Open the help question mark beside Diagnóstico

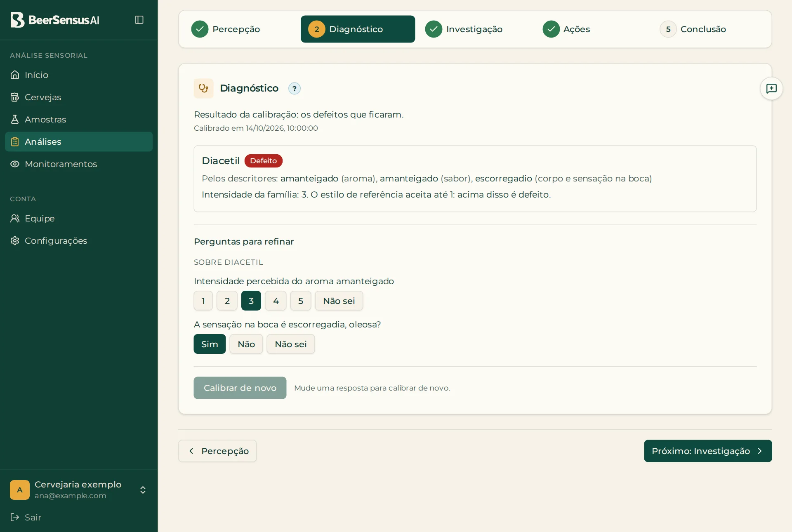[x=294, y=88]
